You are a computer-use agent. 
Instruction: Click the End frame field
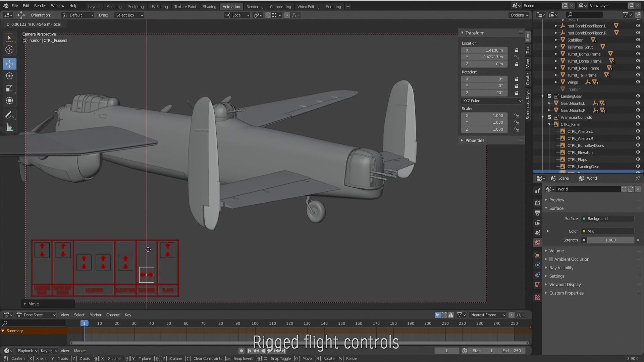(512, 351)
